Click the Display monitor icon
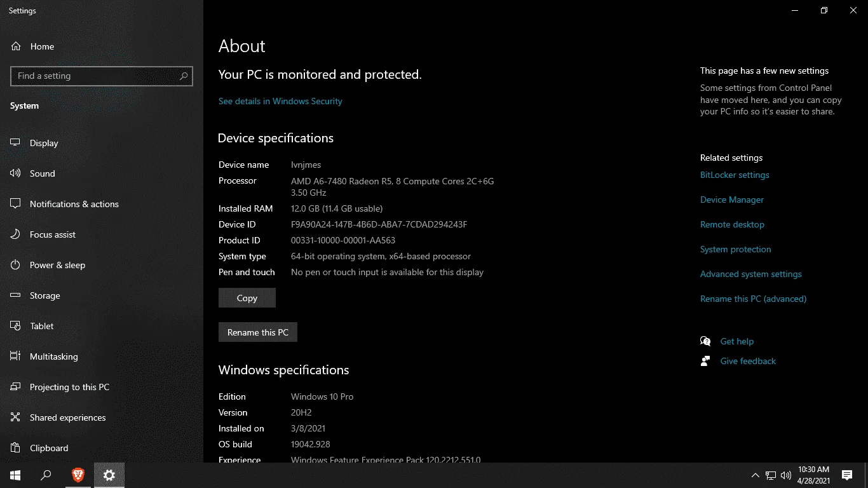868x488 pixels. point(16,143)
